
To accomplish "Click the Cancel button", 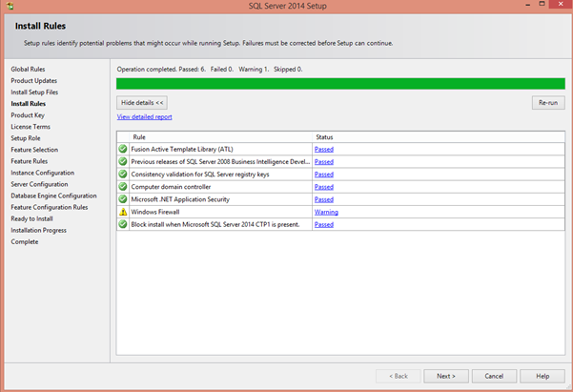I will (x=494, y=376).
